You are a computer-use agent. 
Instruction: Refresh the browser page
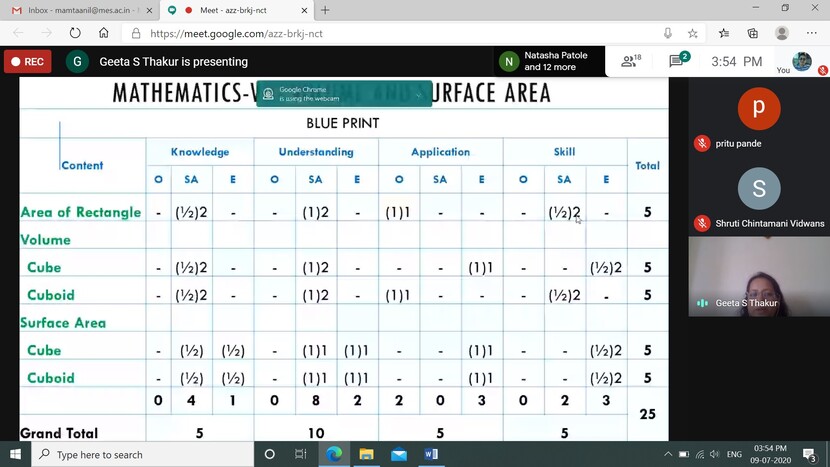click(x=75, y=33)
